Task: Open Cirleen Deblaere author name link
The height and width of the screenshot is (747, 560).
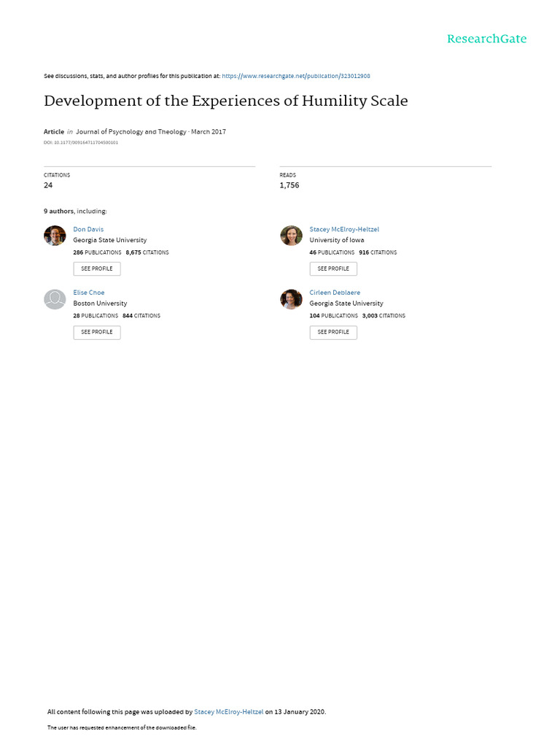Action: click(x=335, y=293)
